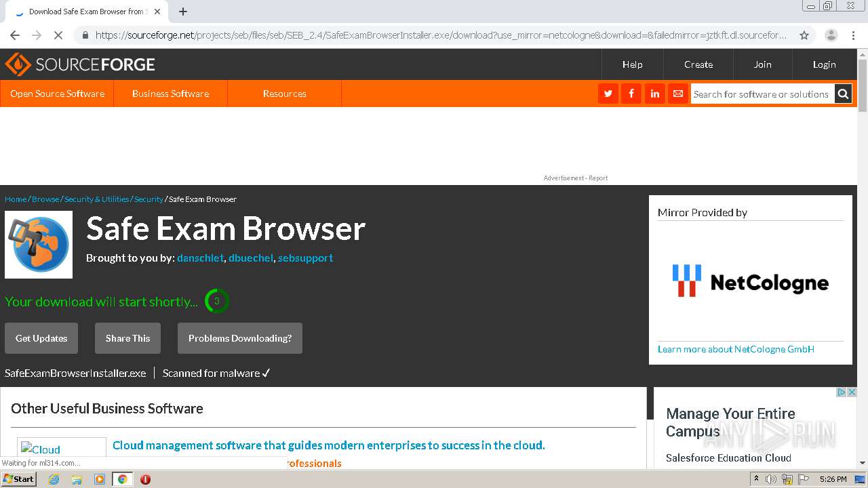Click Advertisement - Report link
This screenshot has height=488, width=868.
click(x=576, y=178)
